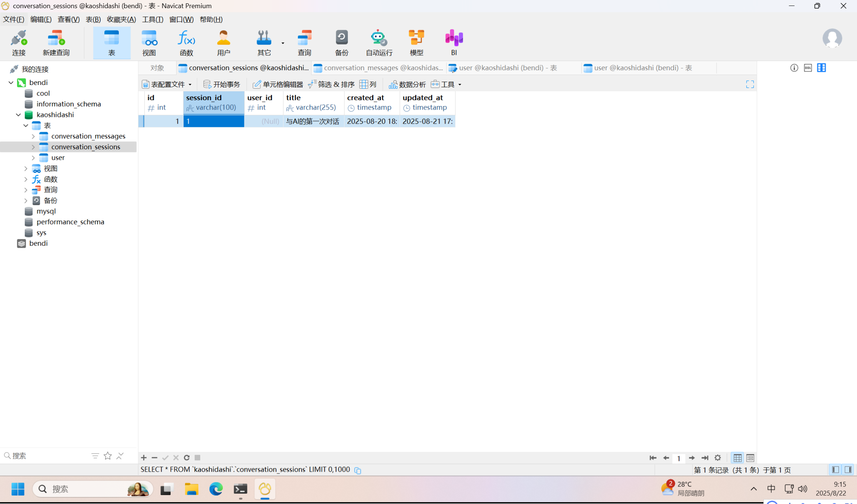Refresh the table data
857x504 pixels.
pyautogui.click(x=187, y=458)
